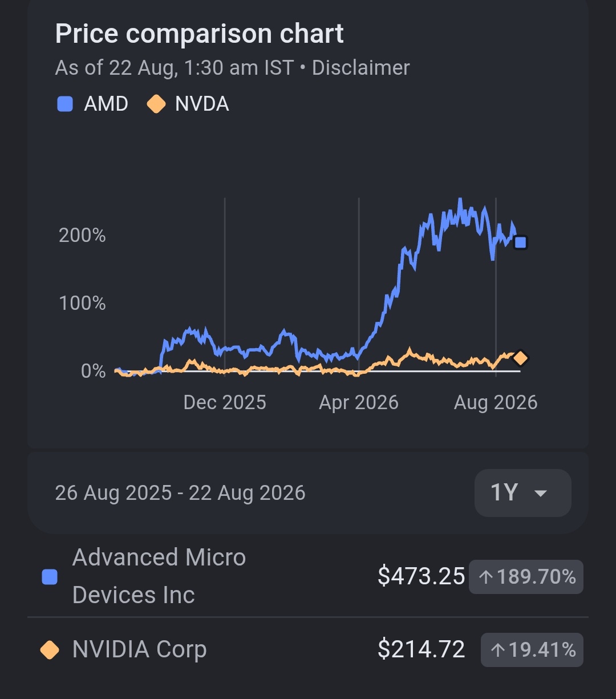Click the Dec 2025 axis label
616x699 pixels.
tap(225, 403)
